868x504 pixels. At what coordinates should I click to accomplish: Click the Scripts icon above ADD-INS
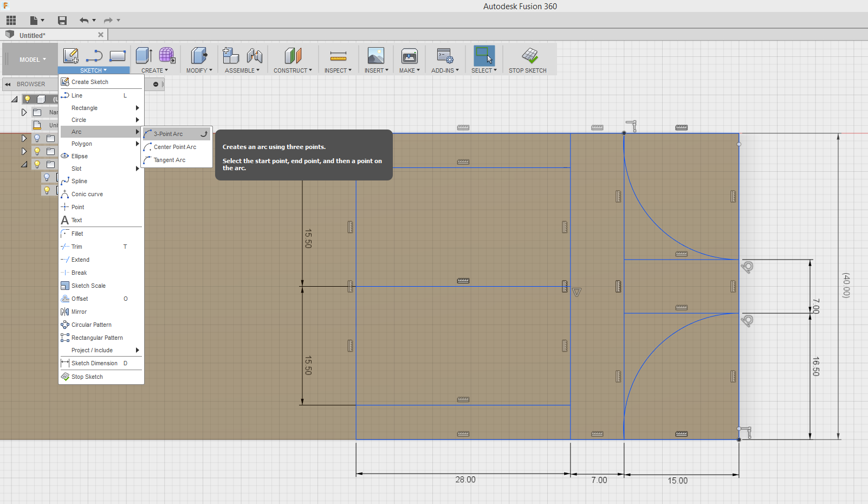pyautogui.click(x=445, y=56)
